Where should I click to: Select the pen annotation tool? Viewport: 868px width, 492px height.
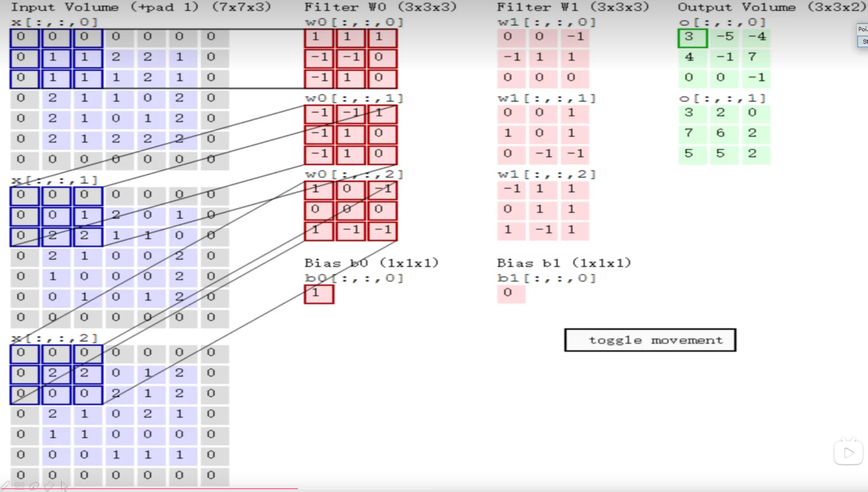pos(5,486)
